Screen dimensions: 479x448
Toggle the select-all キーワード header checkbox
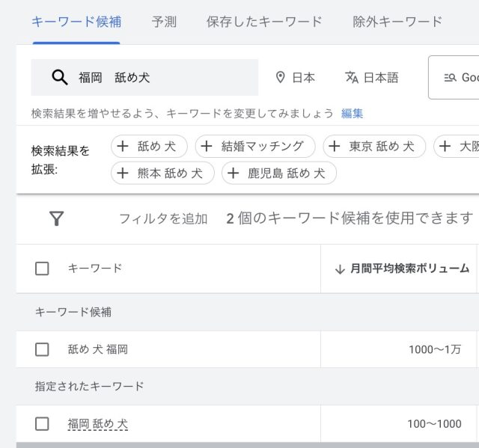click(42, 269)
